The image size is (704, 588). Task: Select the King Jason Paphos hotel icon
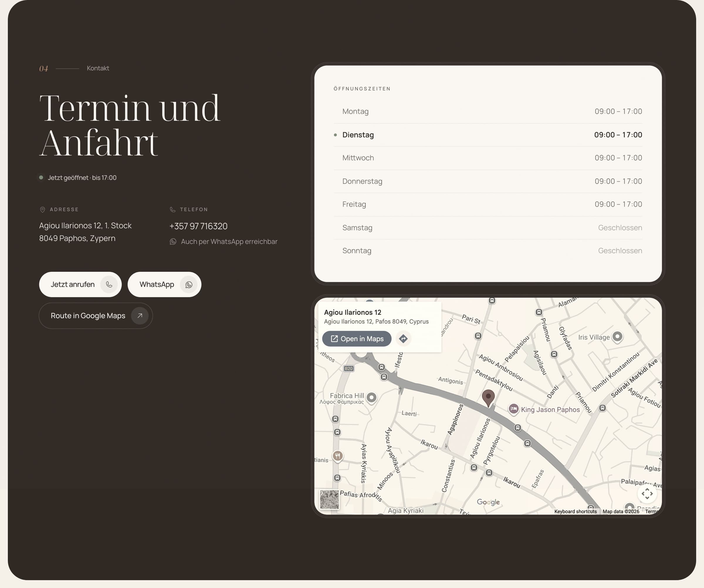pyautogui.click(x=513, y=409)
